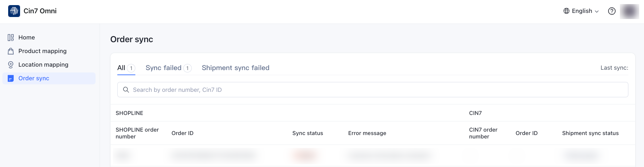Switch to the Sync failed tab
Screen dimensions: 644x167
coord(164,68)
